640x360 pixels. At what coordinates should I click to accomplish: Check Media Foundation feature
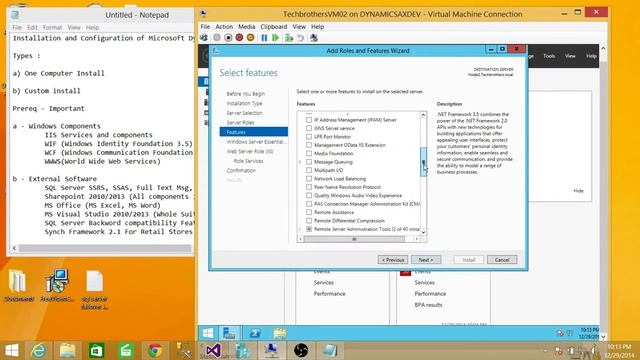click(x=309, y=153)
